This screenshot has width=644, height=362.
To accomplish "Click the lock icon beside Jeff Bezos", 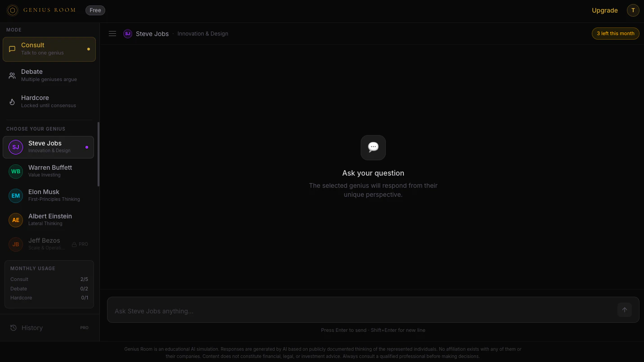I will click(74, 244).
